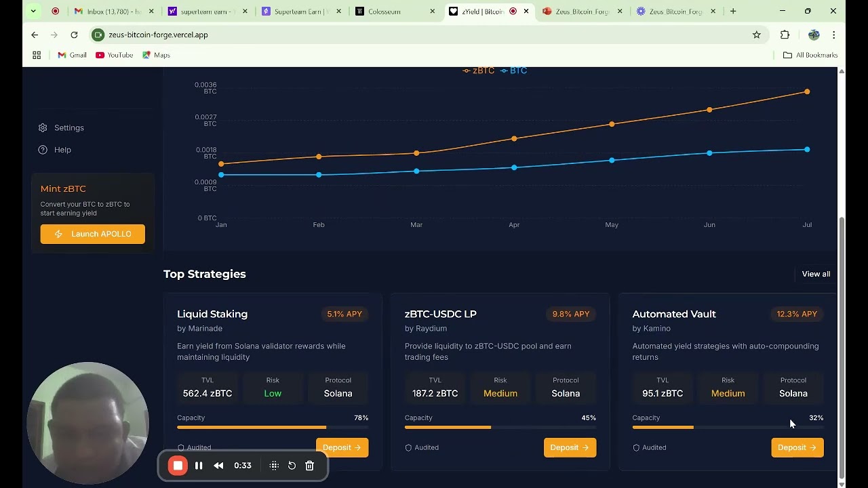Restart the recording with the circular arrow
The height and width of the screenshot is (488, 868).
click(292, 466)
